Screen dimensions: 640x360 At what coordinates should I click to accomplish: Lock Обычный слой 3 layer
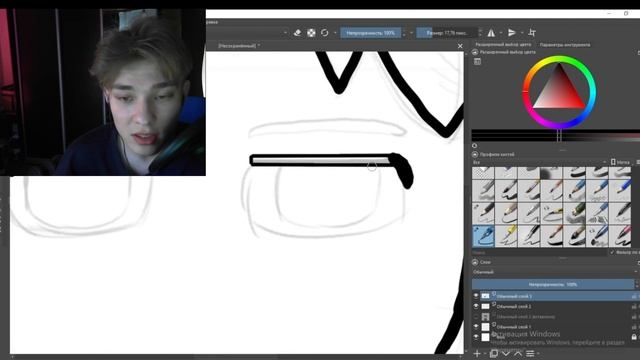[x=634, y=296]
